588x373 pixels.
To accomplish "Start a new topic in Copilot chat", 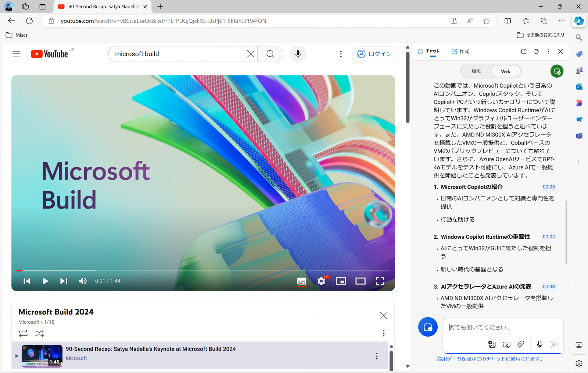I will [x=428, y=327].
